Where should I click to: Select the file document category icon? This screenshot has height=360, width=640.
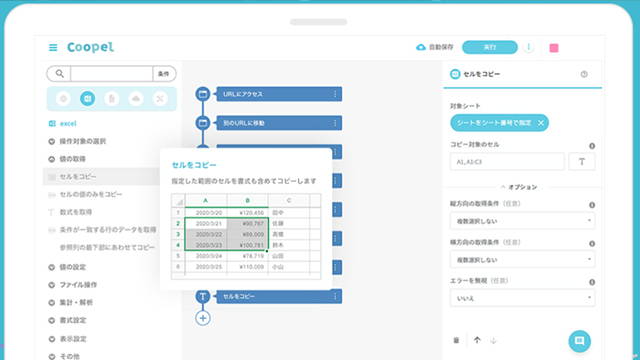[x=111, y=99]
